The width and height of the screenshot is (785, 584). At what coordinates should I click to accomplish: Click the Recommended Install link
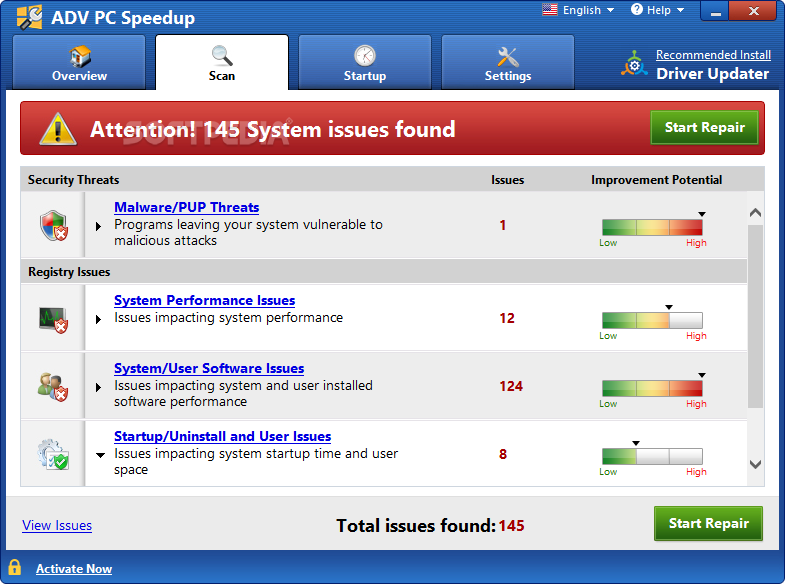pyautogui.click(x=713, y=55)
